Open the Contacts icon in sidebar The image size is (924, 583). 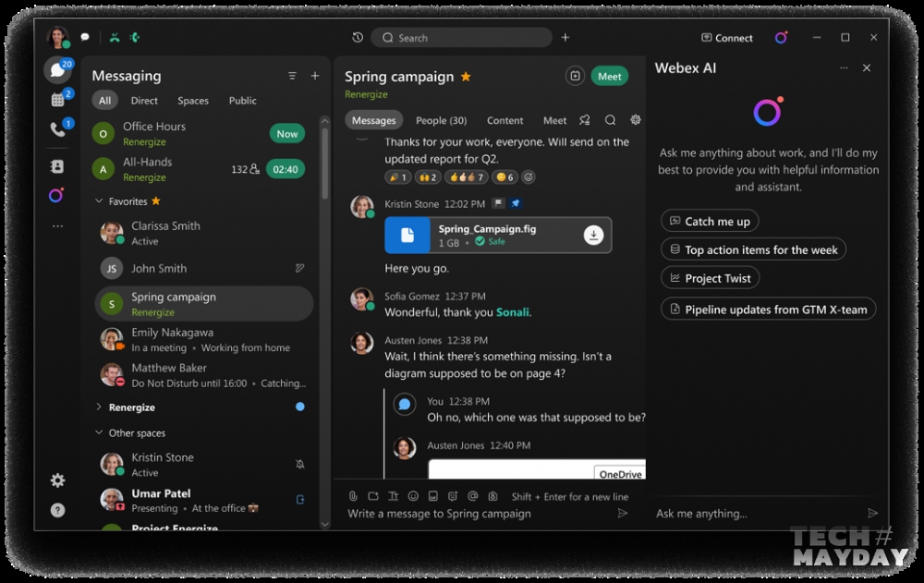(x=57, y=167)
